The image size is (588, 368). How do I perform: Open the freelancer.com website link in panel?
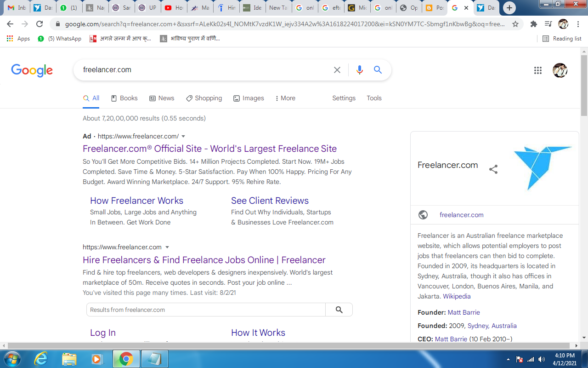coord(461,215)
